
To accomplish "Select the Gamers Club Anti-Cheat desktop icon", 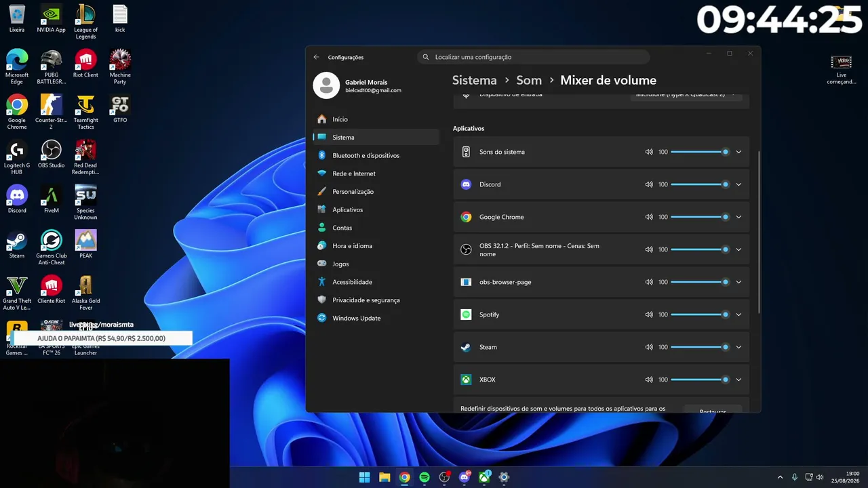I will (52, 248).
